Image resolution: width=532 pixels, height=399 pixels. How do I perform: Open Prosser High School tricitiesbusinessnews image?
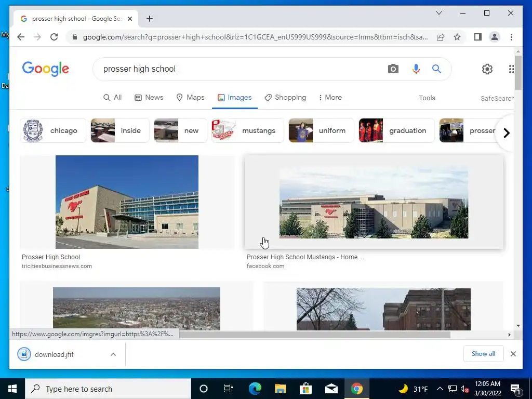click(127, 202)
